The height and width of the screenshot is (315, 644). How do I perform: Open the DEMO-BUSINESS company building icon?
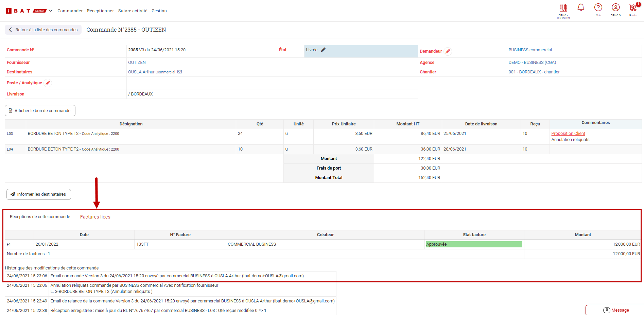[x=563, y=8]
